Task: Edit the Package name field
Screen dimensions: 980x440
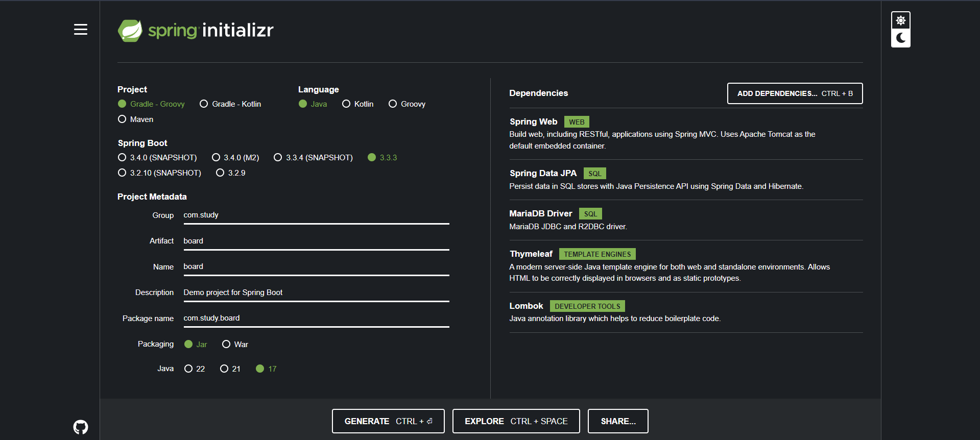Action: 316,318
